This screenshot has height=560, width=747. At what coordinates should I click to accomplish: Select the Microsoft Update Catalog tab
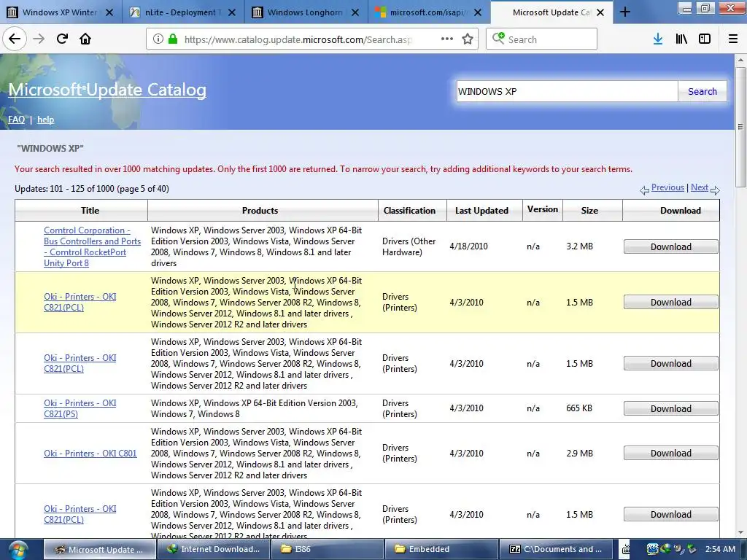point(551,12)
